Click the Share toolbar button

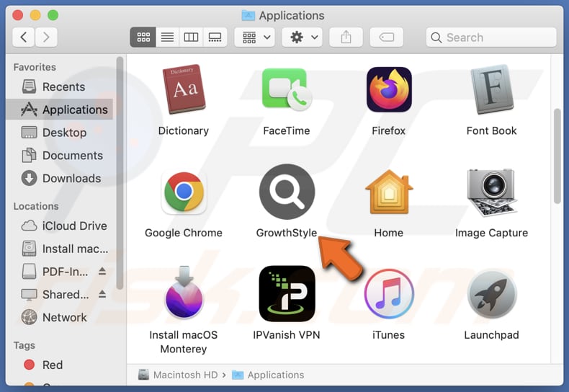pos(346,37)
